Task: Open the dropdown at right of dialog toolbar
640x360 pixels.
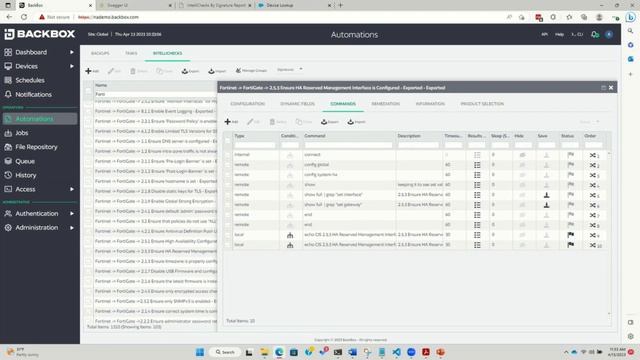Action: click(x=589, y=122)
